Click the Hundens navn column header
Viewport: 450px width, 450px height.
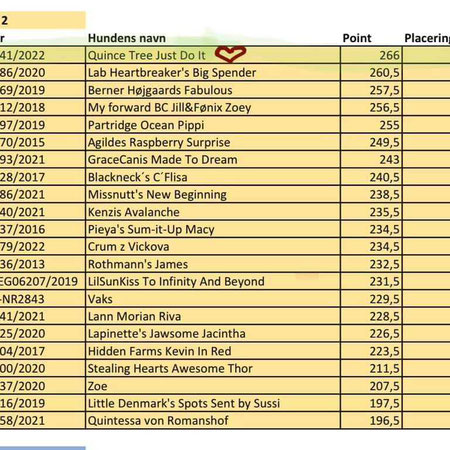127,38
